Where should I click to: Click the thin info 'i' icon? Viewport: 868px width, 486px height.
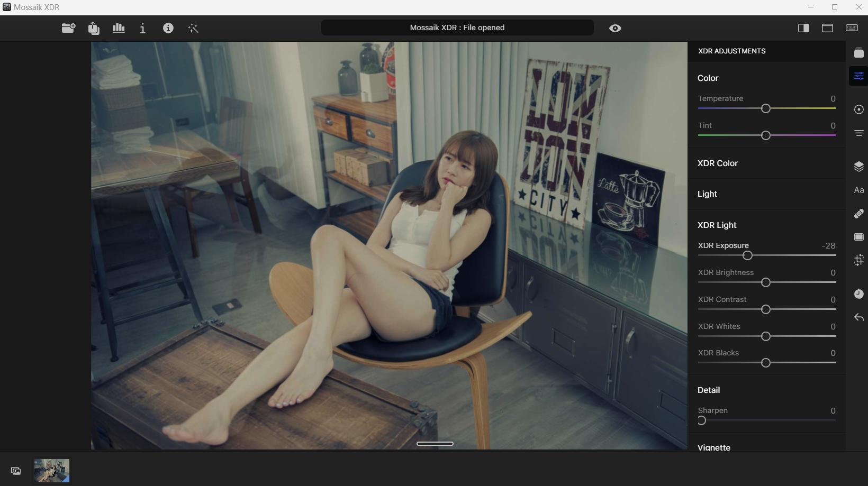coord(142,28)
